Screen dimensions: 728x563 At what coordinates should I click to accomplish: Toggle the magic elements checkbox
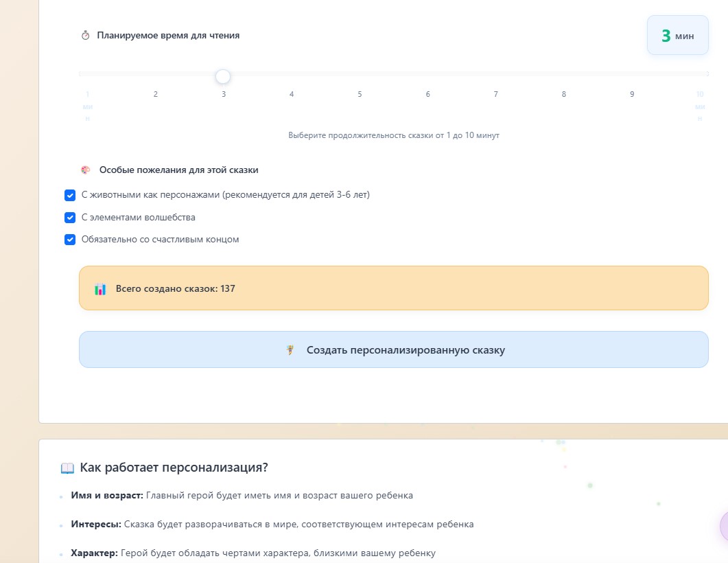pyautogui.click(x=70, y=218)
